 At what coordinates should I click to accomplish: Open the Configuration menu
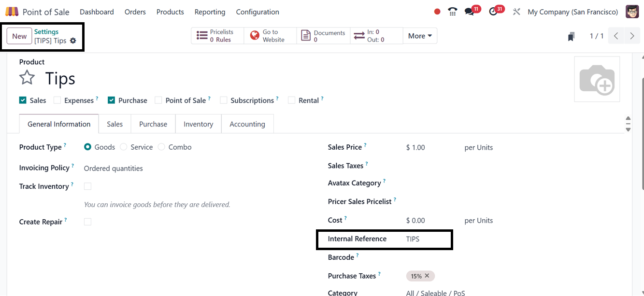tap(258, 12)
